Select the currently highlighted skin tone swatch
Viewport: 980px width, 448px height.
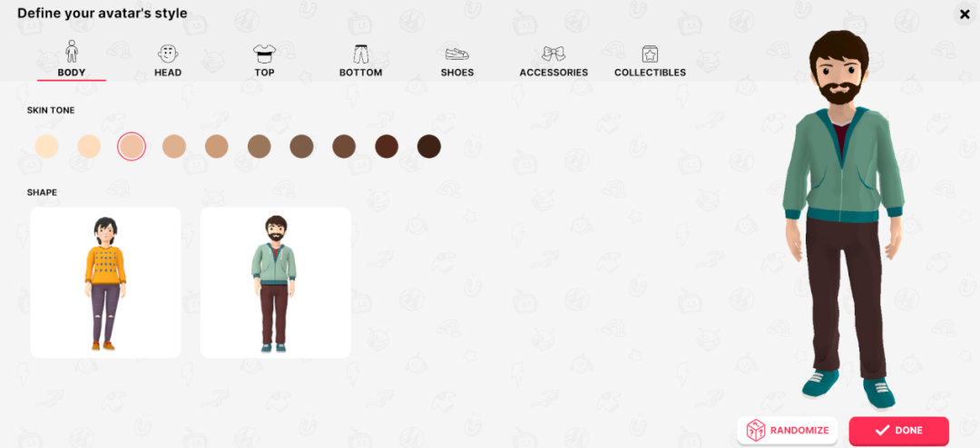tap(132, 147)
